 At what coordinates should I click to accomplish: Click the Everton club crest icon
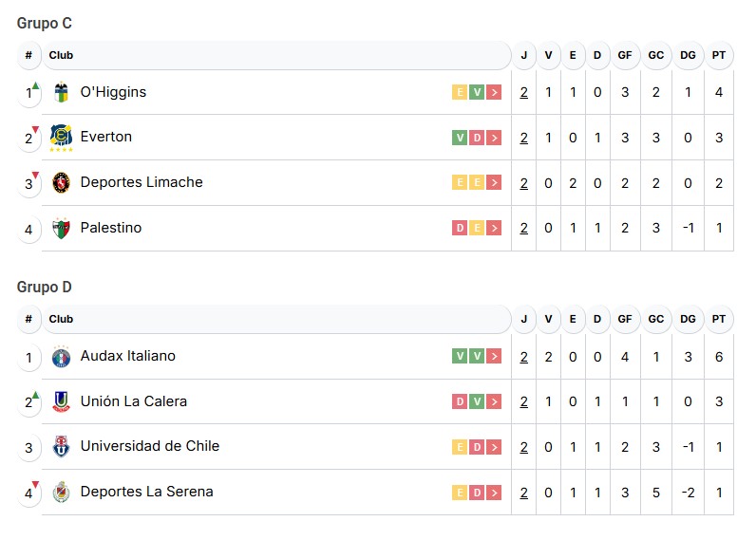[x=62, y=138]
